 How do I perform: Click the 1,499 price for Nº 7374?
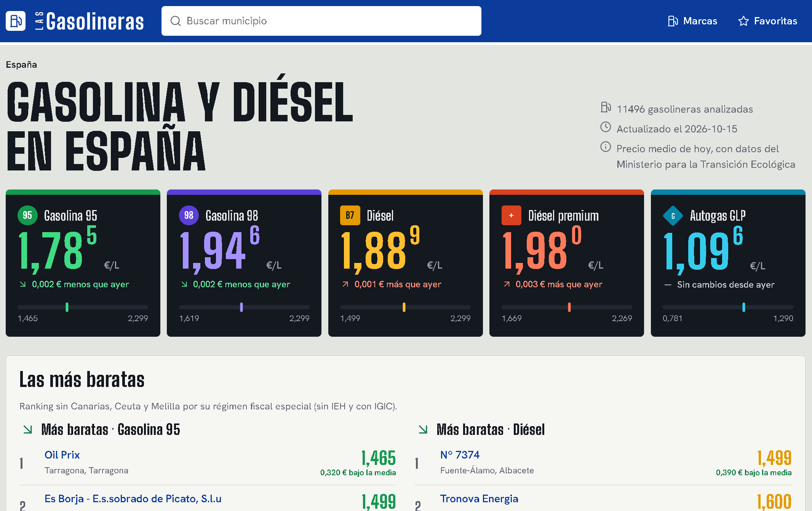774,458
